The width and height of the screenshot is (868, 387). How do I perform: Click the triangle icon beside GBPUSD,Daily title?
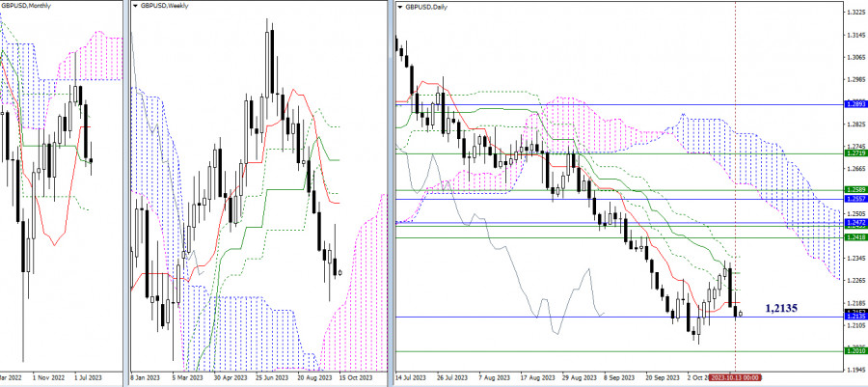[x=401, y=7]
